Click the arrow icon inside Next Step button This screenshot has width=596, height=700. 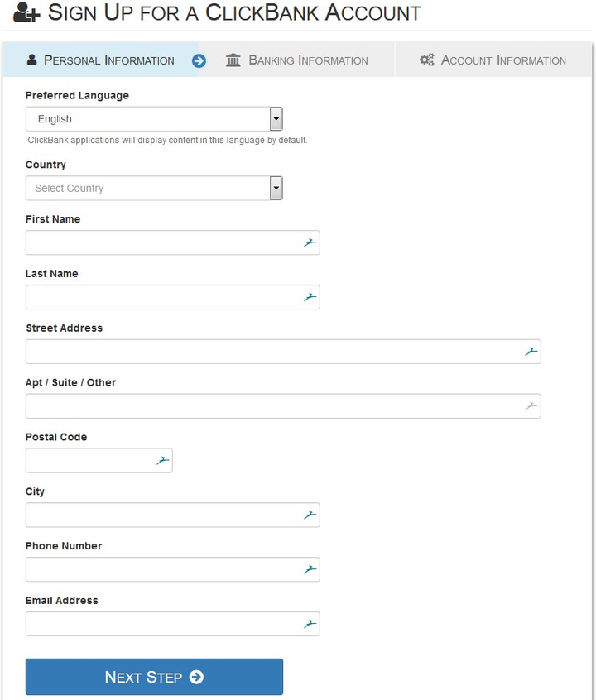(196, 677)
